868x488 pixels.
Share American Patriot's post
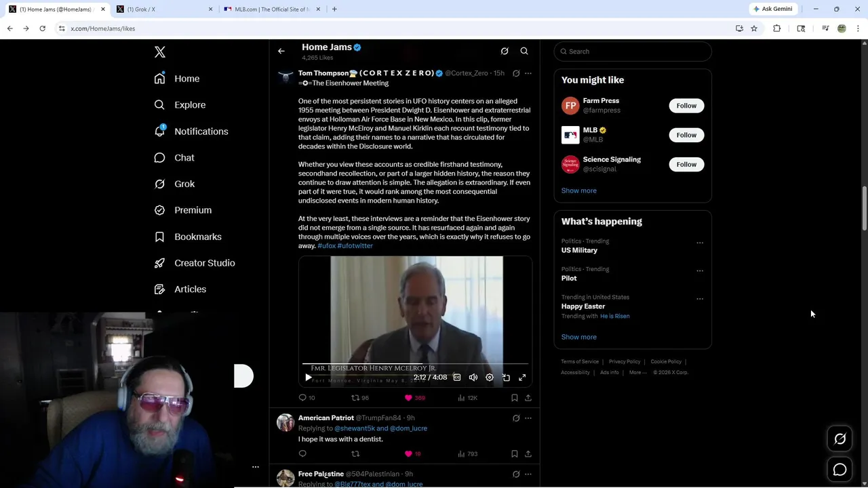pos(528,454)
